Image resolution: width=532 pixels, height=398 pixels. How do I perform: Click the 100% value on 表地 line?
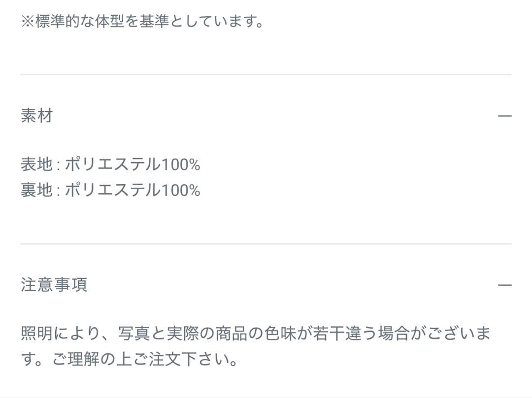coord(180,165)
